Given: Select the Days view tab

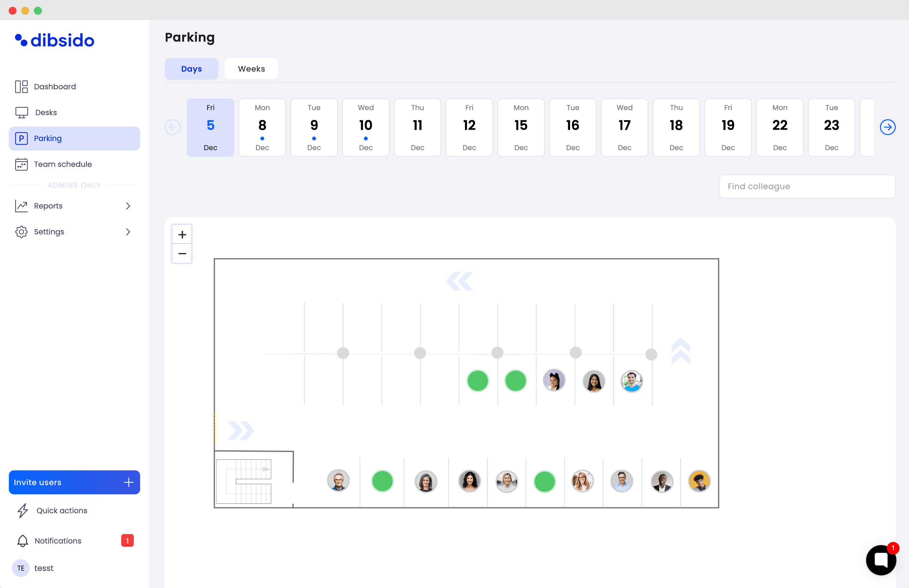Looking at the screenshot, I should coord(191,69).
